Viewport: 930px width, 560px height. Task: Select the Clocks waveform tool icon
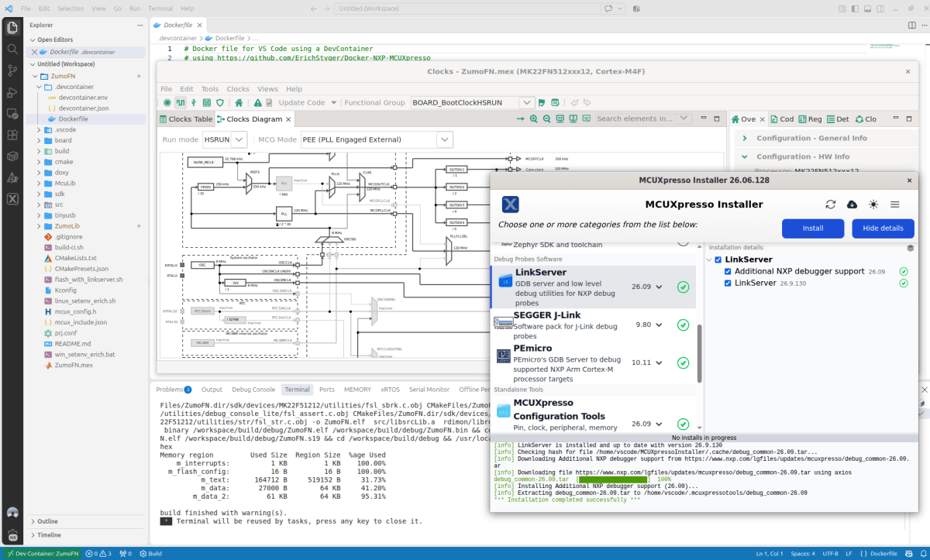(x=181, y=102)
